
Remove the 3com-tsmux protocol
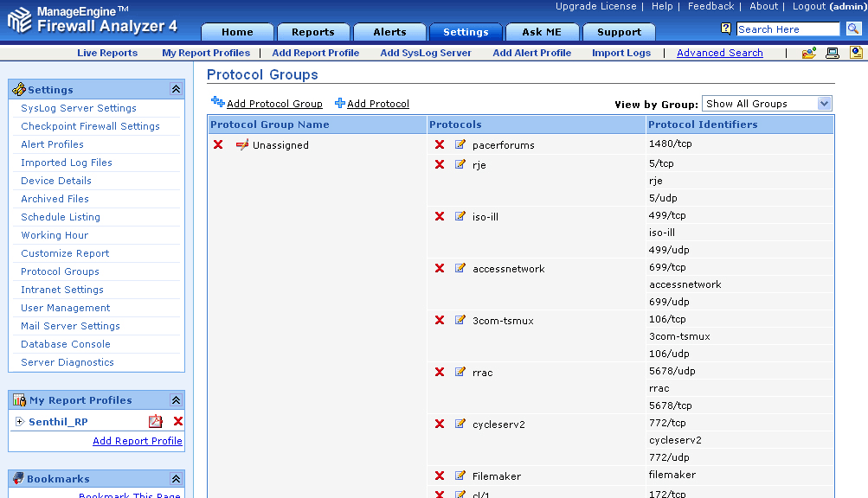point(440,320)
